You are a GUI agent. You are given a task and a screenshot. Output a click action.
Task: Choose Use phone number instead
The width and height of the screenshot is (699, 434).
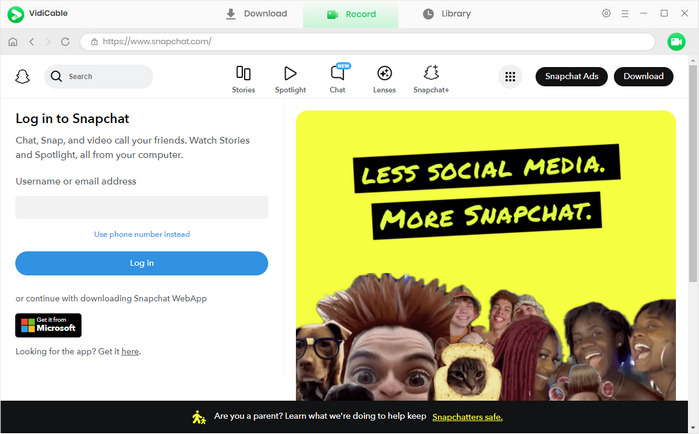tap(142, 234)
